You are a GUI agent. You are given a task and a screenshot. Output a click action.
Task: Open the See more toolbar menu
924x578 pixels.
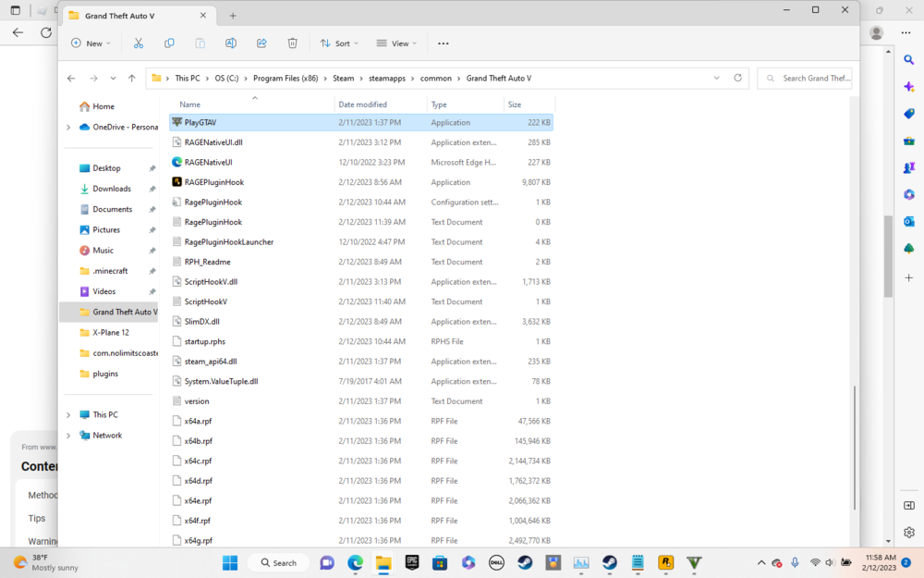point(443,43)
